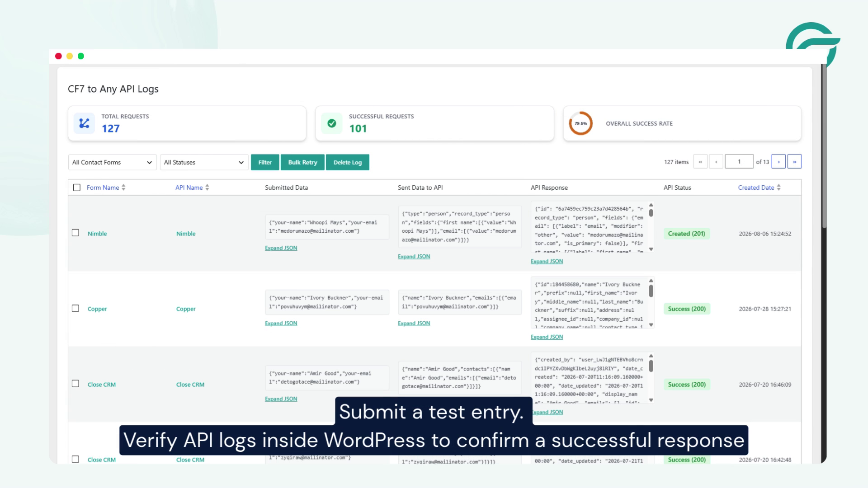
Task: Click the Copper Sent Data JSON box
Action: pyautogui.click(x=460, y=302)
